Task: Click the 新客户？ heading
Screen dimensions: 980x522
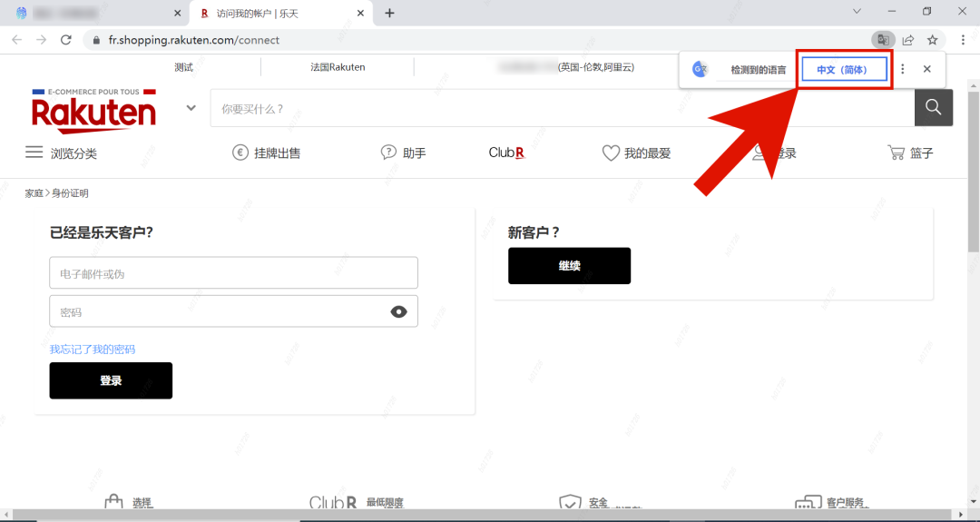Action: pos(534,232)
